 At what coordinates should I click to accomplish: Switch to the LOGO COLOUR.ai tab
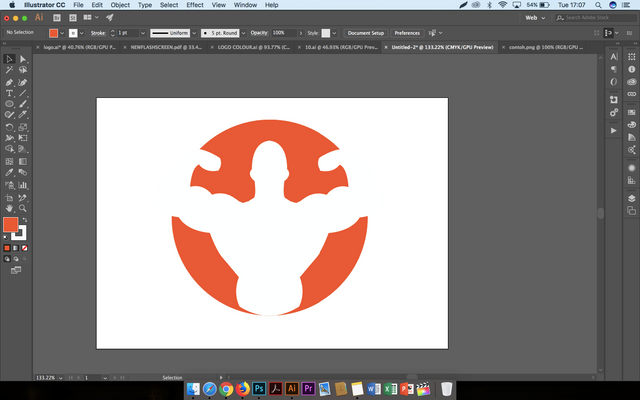tap(253, 47)
